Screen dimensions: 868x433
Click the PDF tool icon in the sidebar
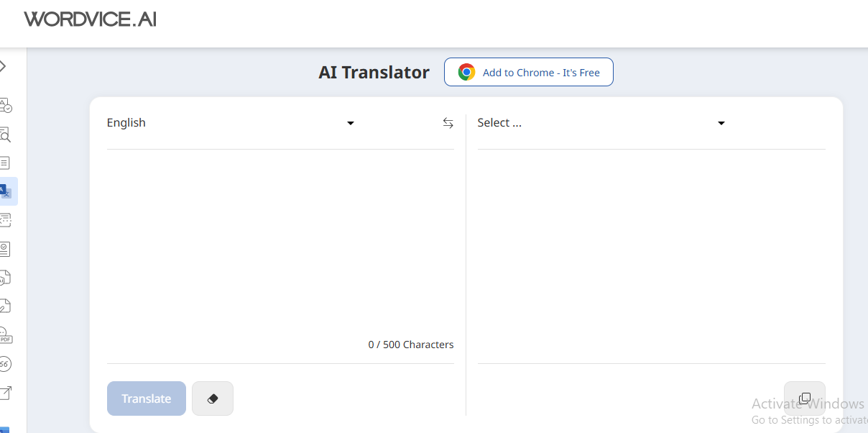pyautogui.click(x=6, y=336)
